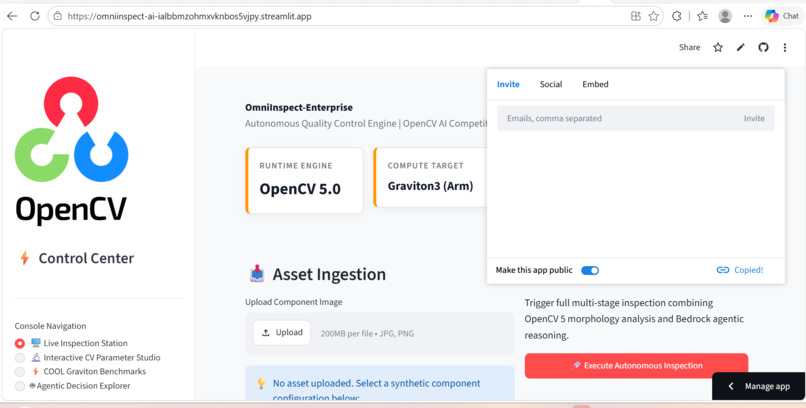Viewport: 806px width, 408px height.
Task: Click the lightbulb icon in info box
Action: (261, 383)
